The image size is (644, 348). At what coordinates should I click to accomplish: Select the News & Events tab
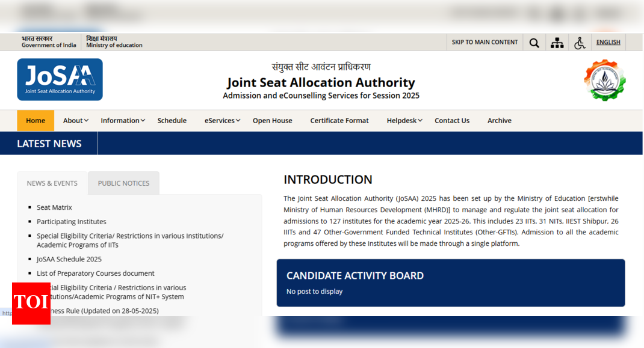52,183
